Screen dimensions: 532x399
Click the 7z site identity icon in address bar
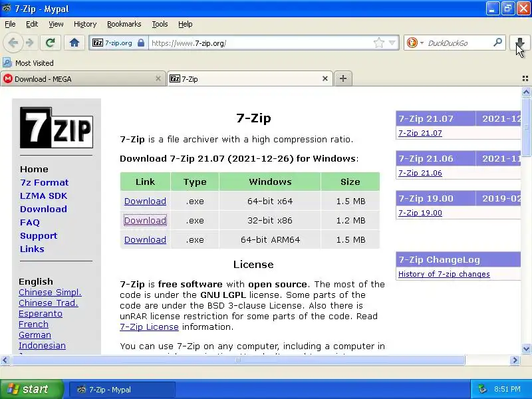(x=98, y=43)
